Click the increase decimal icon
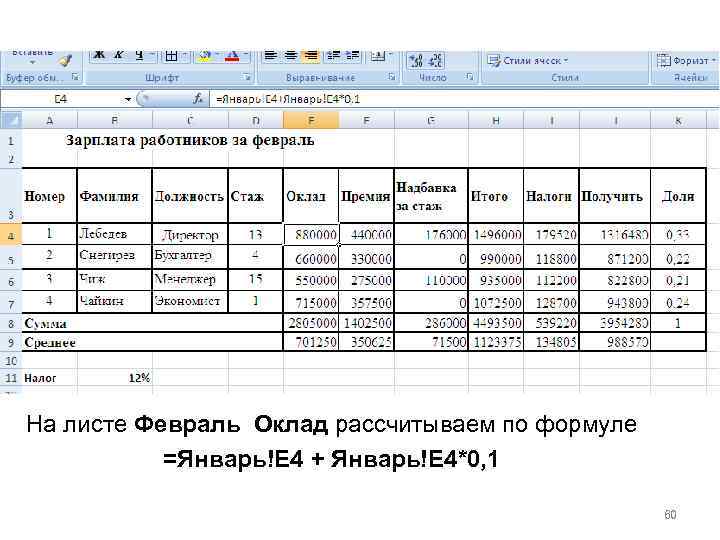Viewport: 720px width, 540px height. 416,61
